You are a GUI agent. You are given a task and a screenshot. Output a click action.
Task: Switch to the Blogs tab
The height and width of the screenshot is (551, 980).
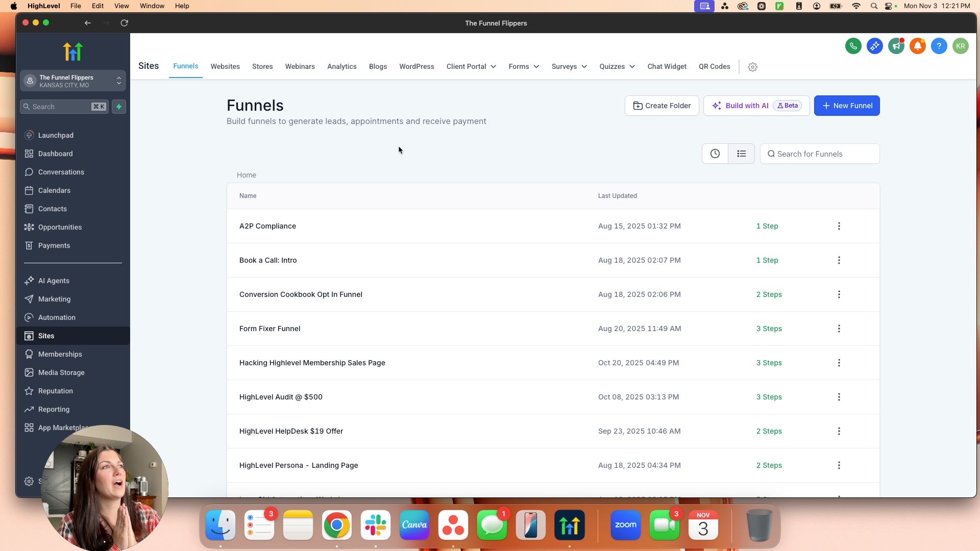(x=378, y=67)
